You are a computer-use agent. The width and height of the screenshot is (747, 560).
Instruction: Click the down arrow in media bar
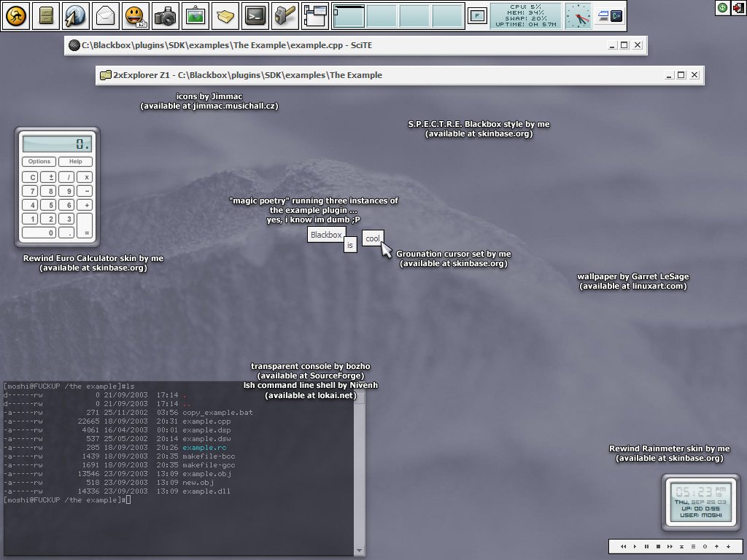(x=729, y=546)
